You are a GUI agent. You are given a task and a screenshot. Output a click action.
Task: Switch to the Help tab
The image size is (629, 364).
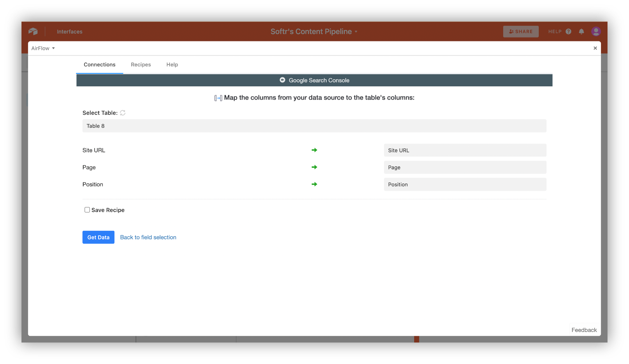[x=172, y=65]
